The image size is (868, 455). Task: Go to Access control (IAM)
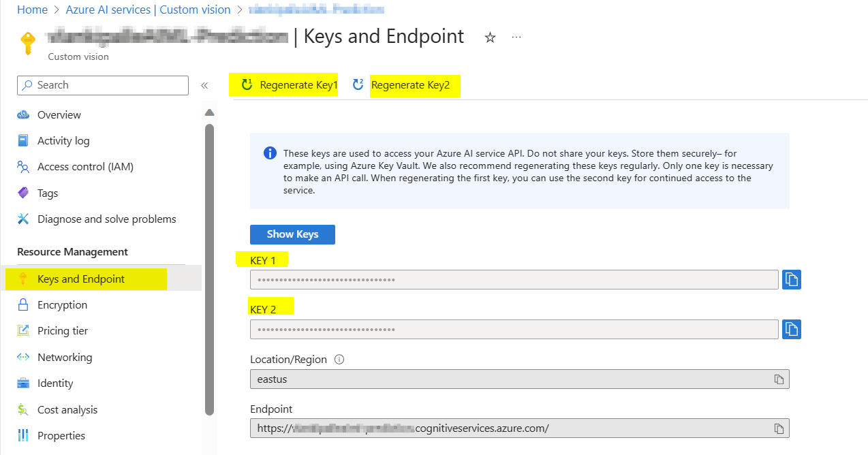point(85,167)
